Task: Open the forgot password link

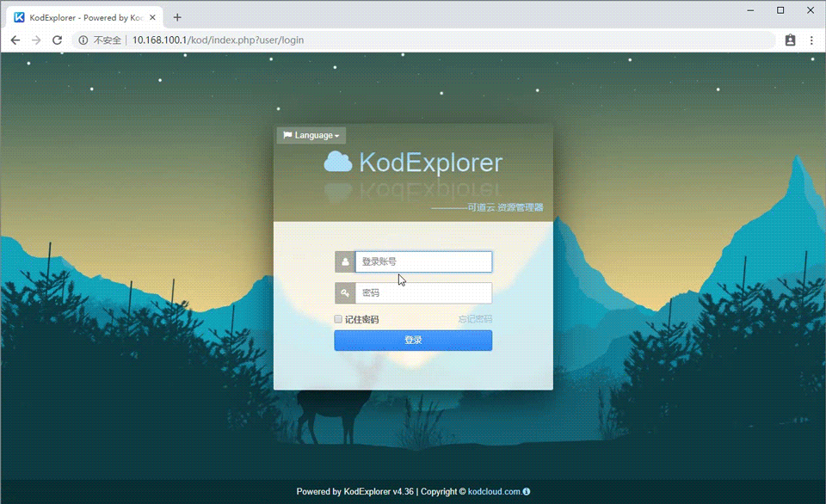Action: click(475, 319)
